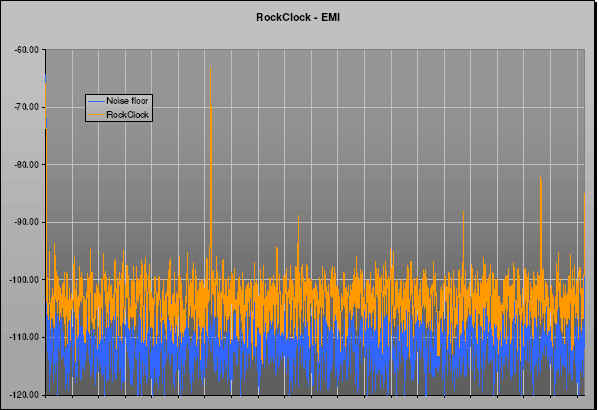Select the Noise floor legend entry
Screen dimensions: 599x410
pos(118,101)
